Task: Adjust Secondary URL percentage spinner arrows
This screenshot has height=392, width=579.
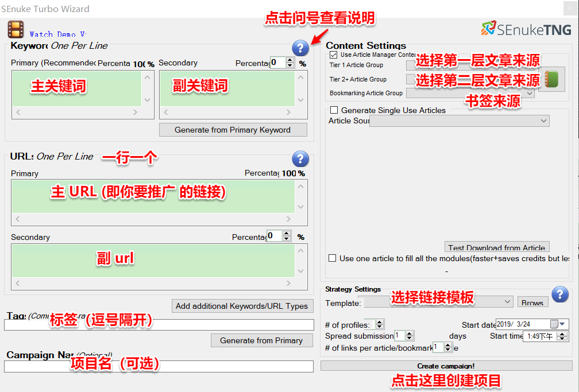Action: point(287,236)
